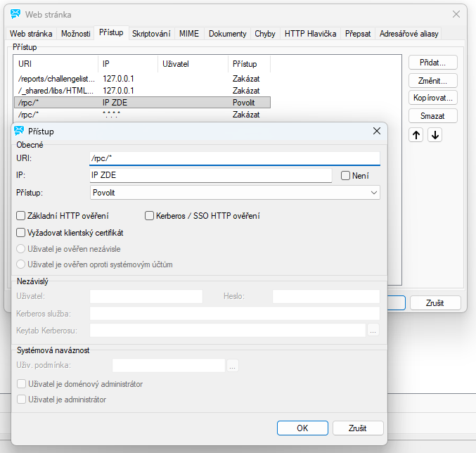
Task: Switch to the Skriptování tab
Action: 151,33
